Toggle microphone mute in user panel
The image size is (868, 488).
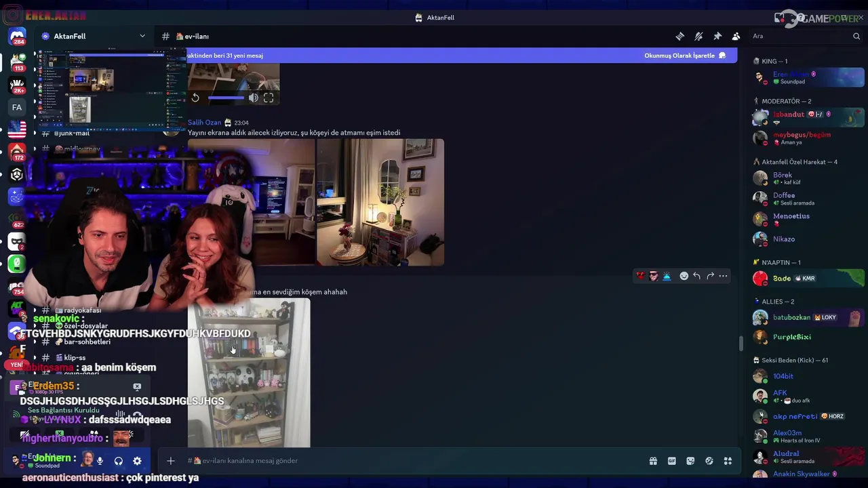100,461
